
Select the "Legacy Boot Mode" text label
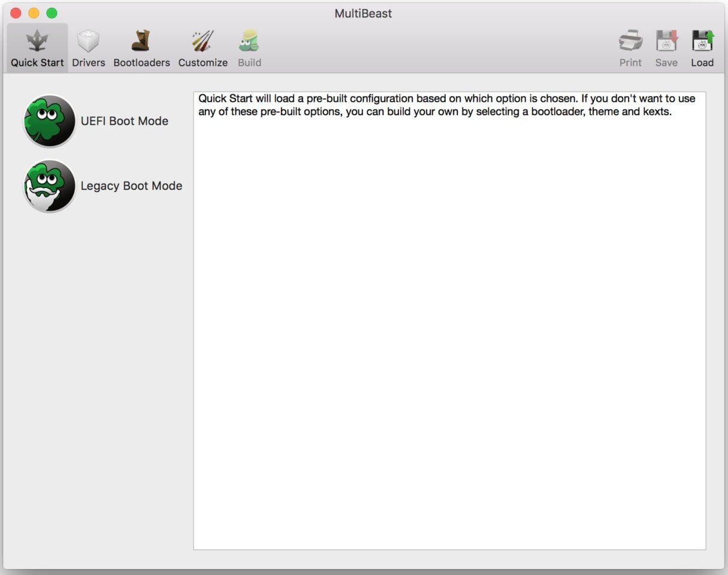point(131,186)
